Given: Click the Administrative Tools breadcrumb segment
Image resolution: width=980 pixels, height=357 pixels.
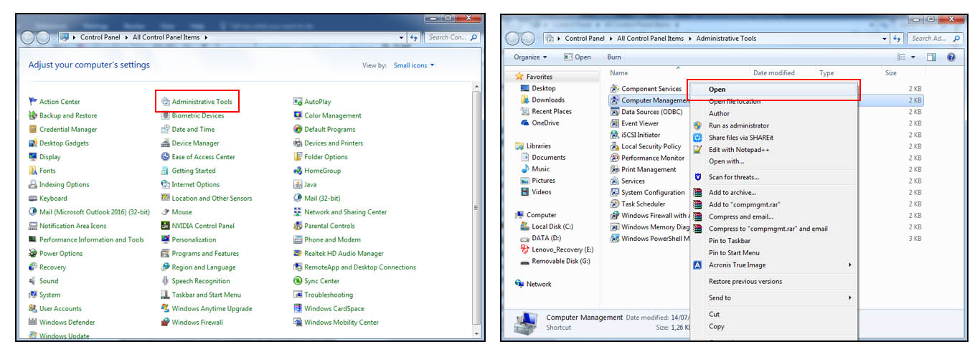Looking at the screenshot, I should (x=726, y=38).
